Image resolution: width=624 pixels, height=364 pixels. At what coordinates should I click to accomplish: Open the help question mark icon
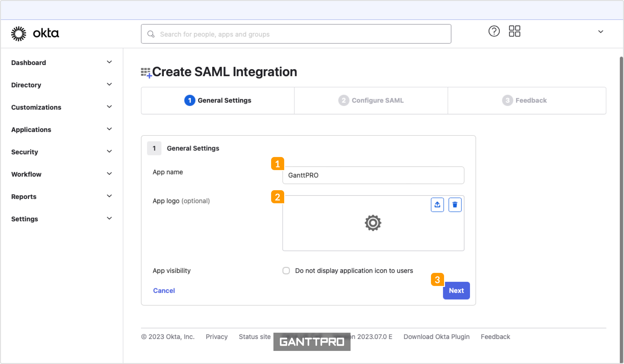coord(494,31)
